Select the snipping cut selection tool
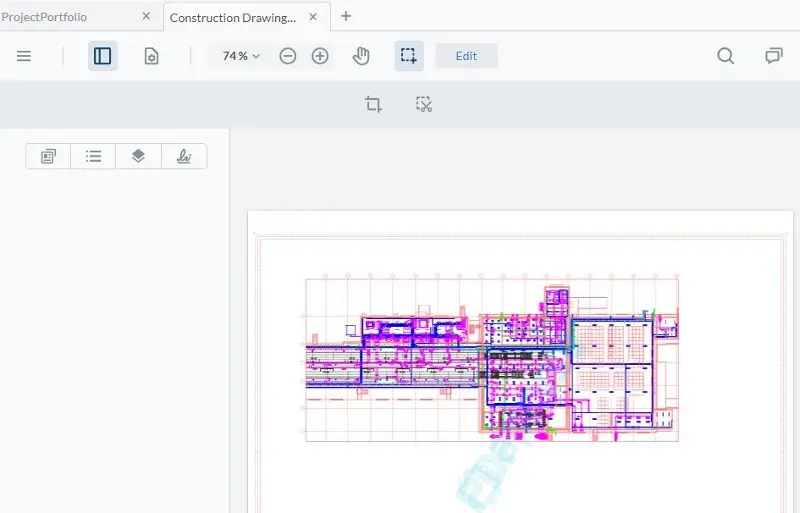 click(424, 104)
